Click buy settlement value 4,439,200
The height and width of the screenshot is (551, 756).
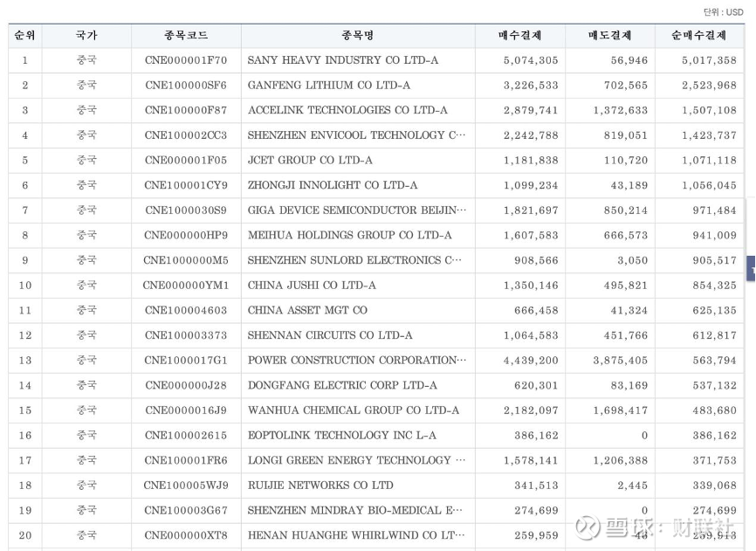click(531, 360)
